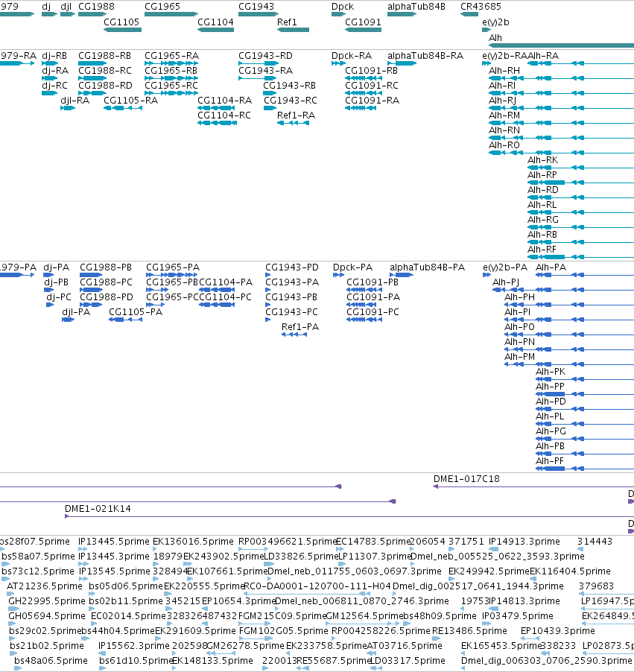The width and height of the screenshot is (634, 672).
Task: Select EST label AT21236.5prime
Action: pos(45,586)
